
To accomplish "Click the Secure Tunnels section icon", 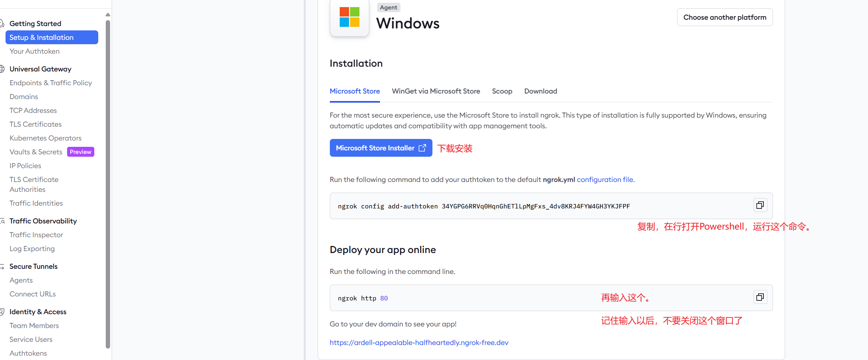I will 2,267.
